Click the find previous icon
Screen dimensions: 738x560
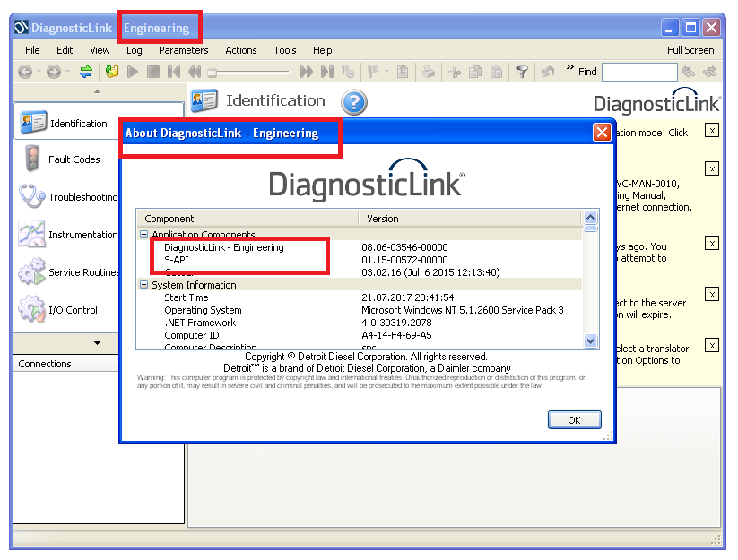pos(689,72)
